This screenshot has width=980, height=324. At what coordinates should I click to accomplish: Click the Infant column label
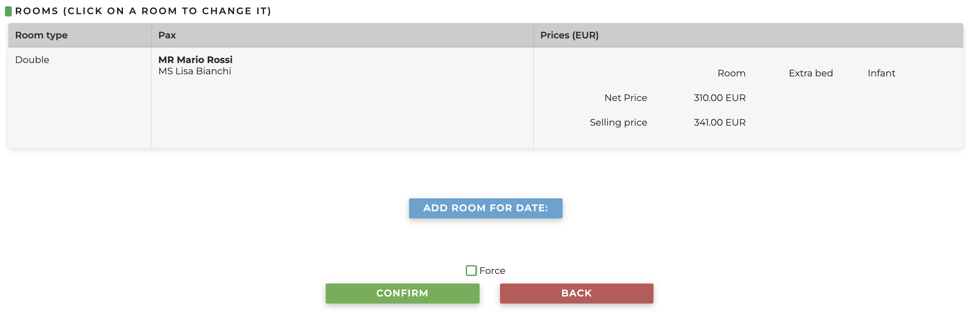coord(881,73)
